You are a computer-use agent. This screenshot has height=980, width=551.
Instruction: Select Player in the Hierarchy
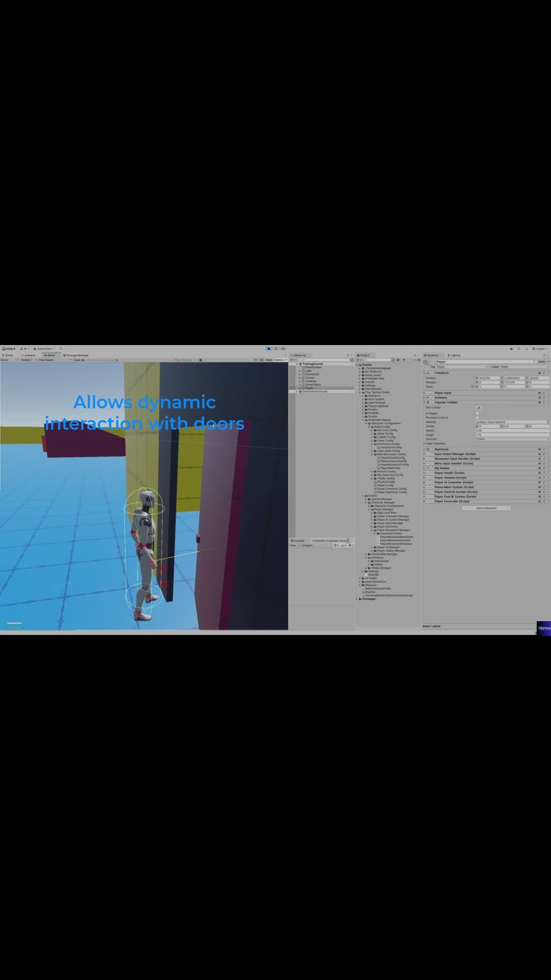pos(309,388)
